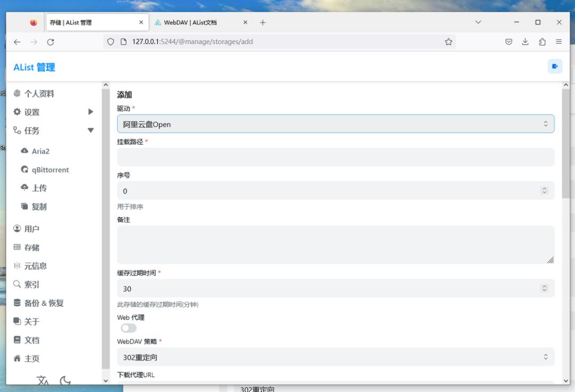Image resolution: width=575 pixels, height=392 pixels.
Task: Click the 缓存过期时间 number field
Action: [335, 288]
